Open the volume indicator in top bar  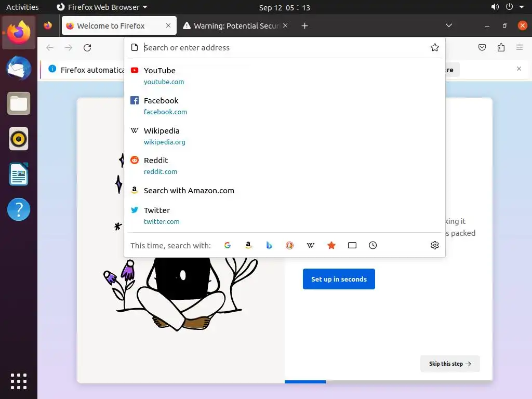tap(495, 7)
